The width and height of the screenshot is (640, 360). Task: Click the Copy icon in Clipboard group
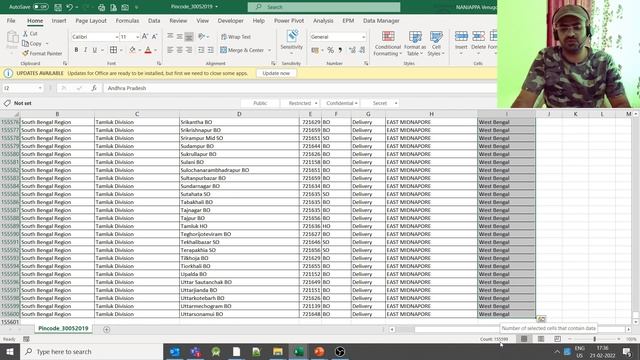[x=25, y=43]
